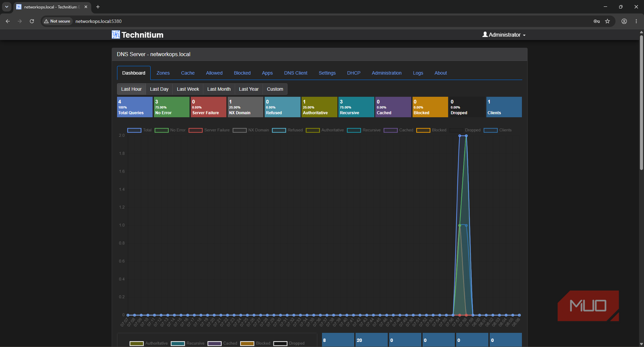This screenshot has height=347, width=644.
Task: Open the Logs tab
Action: tap(418, 73)
